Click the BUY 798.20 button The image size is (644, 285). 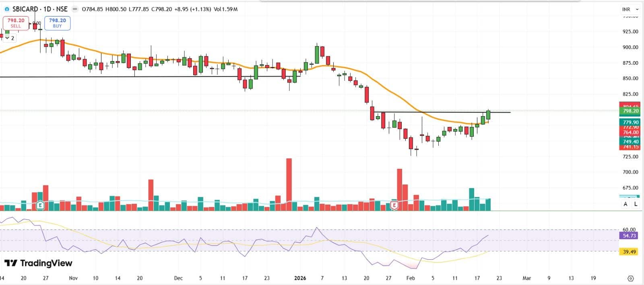point(58,23)
